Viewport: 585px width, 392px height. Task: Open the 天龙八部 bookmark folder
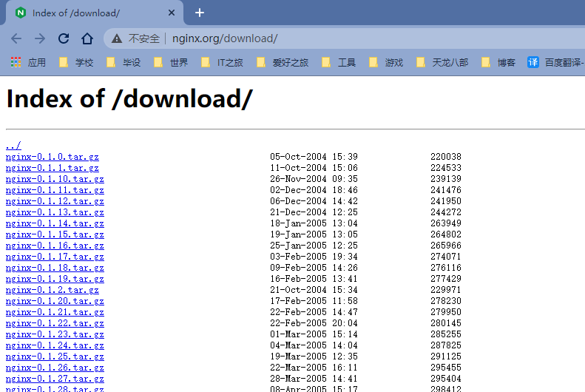442,62
